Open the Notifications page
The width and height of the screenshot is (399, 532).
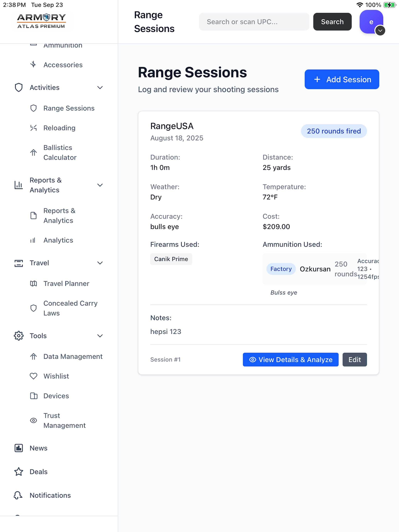click(50, 495)
